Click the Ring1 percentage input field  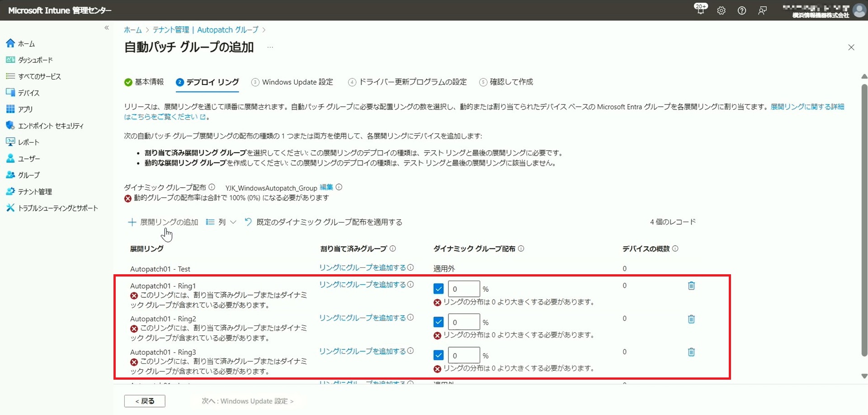coord(464,289)
